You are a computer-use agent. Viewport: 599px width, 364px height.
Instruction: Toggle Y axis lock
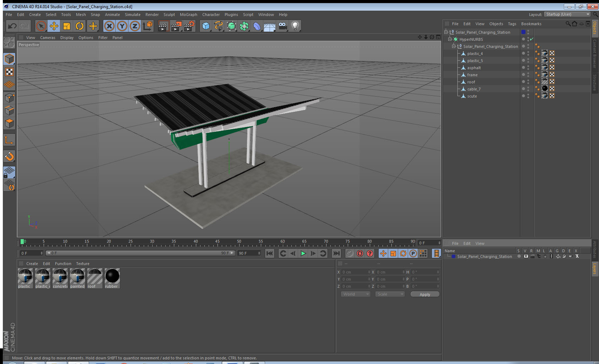coord(122,26)
